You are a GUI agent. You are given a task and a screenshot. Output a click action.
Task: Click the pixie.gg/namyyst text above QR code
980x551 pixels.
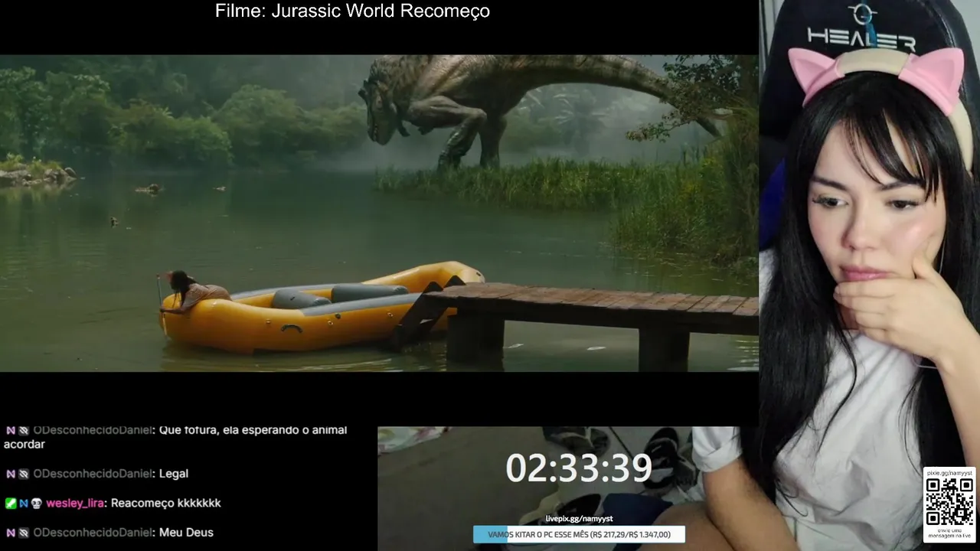point(949,473)
